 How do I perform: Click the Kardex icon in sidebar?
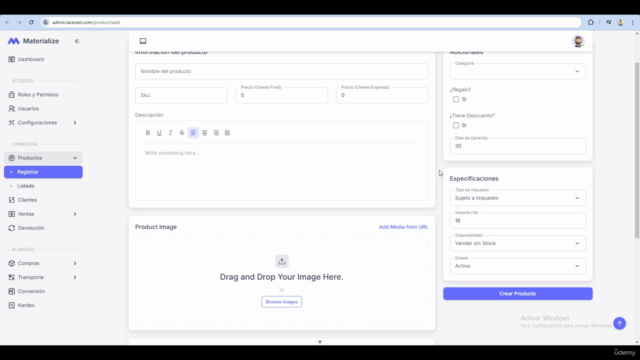point(11,305)
